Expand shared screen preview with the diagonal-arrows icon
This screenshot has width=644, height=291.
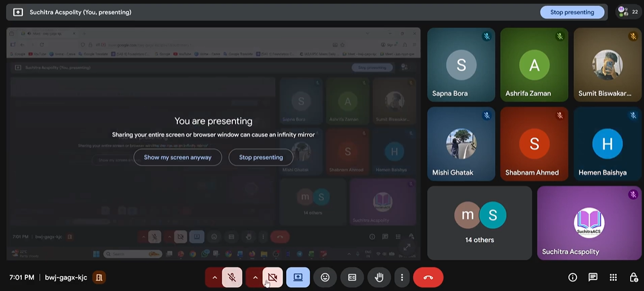pyautogui.click(x=407, y=247)
